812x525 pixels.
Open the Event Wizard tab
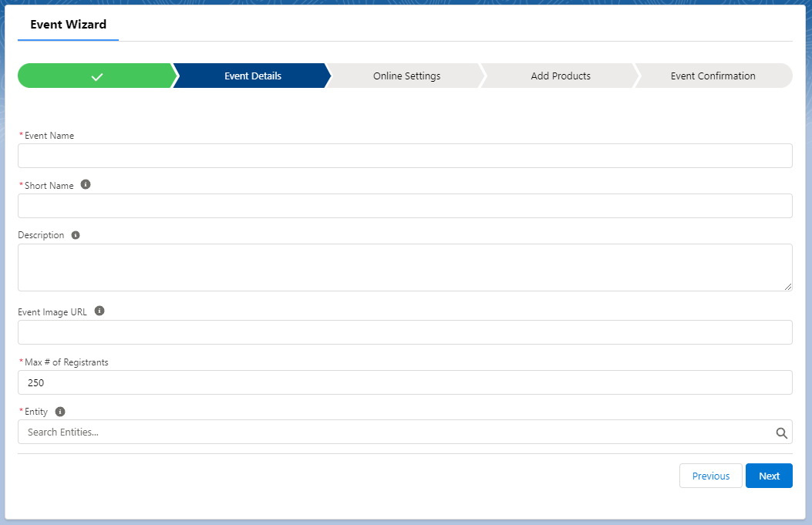(x=68, y=25)
